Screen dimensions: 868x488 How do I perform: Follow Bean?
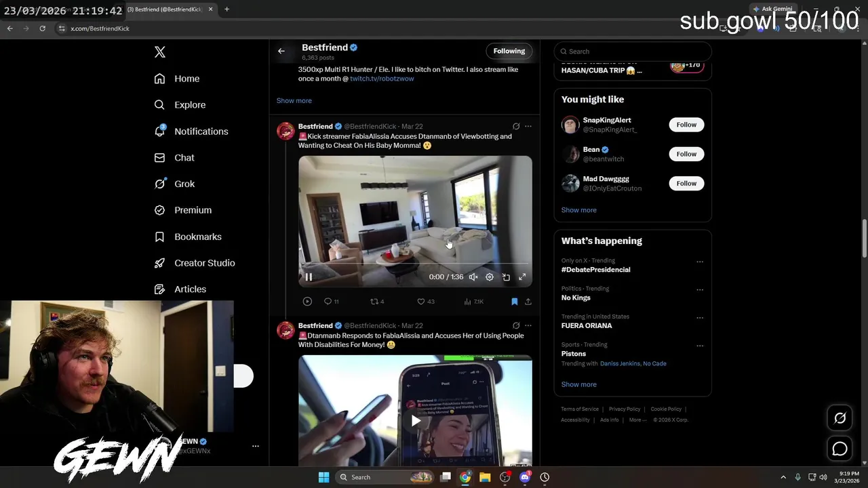click(x=686, y=154)
